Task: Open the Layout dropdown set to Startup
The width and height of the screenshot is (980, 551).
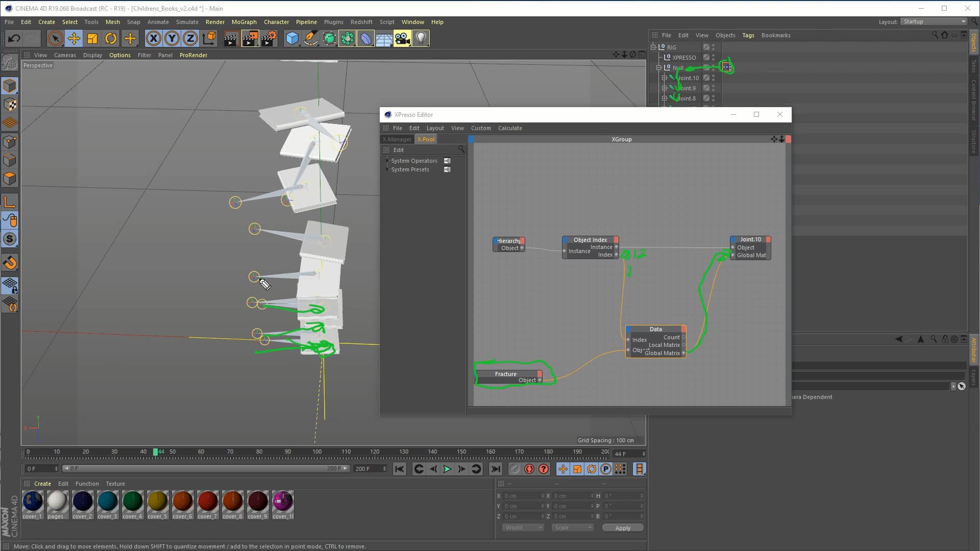Action: click(x=933, y=21)
